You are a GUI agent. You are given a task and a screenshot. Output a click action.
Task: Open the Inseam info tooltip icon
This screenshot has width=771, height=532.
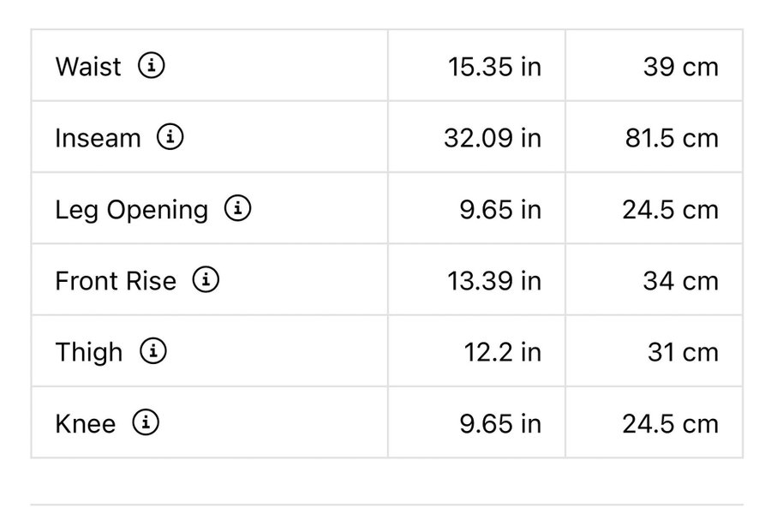[170, 137]
